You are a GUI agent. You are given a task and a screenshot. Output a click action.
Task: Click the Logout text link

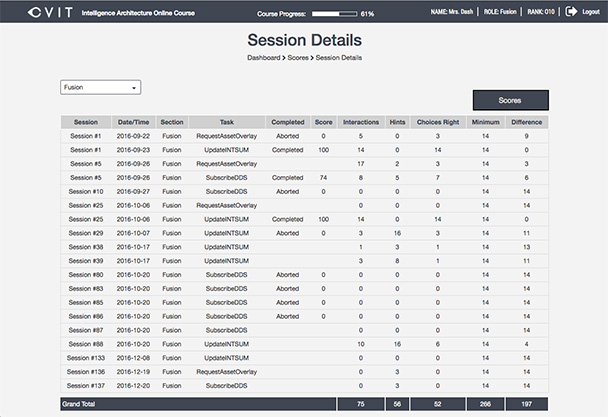tap(591, 13)
